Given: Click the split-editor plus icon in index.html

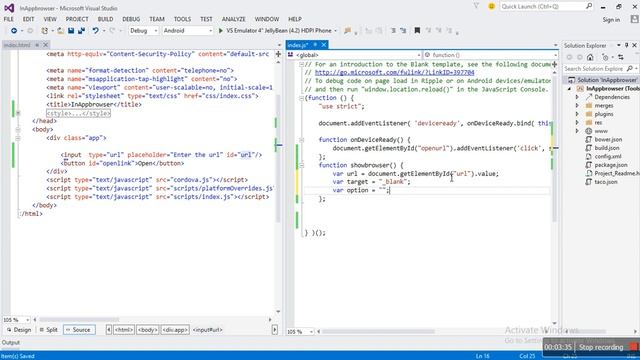Looking at the screenshot, I should tap(278, 54).
